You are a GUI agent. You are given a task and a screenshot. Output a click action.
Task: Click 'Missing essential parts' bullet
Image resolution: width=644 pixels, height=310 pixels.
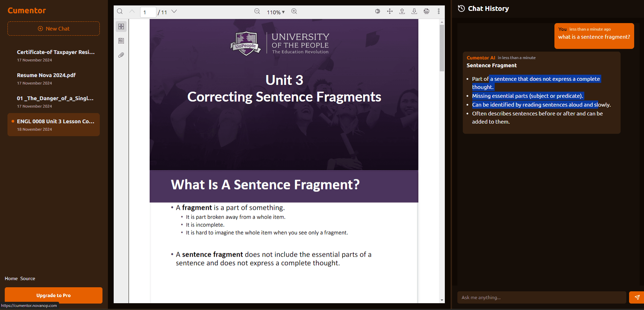pyautogui.click(x=528, y=96)
